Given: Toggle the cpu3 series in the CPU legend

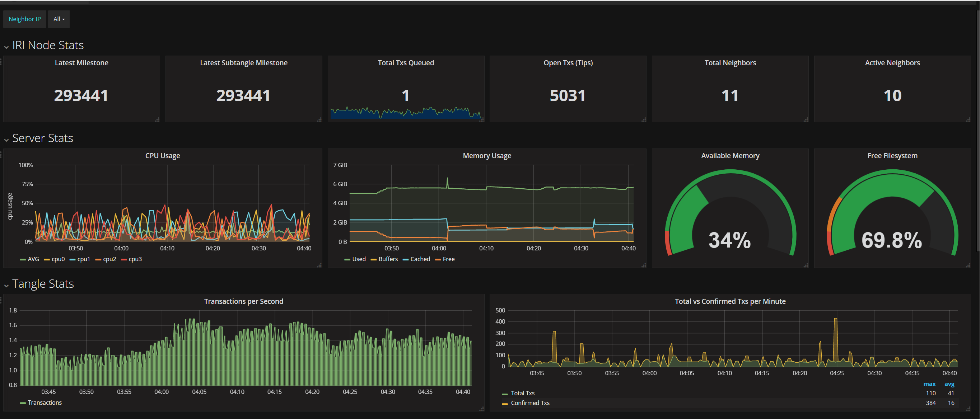Looking at the screenshot, I should (x=135, y=259).
